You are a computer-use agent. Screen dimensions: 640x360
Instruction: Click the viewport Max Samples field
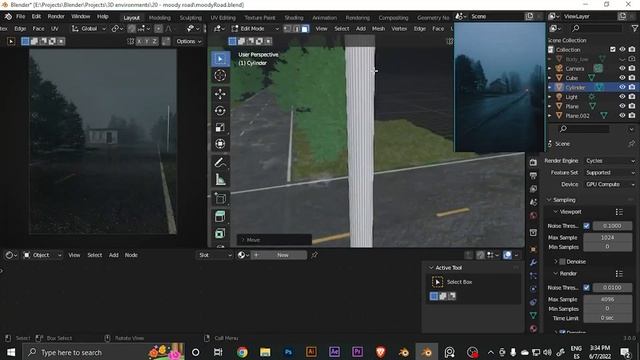coord(608,238)
